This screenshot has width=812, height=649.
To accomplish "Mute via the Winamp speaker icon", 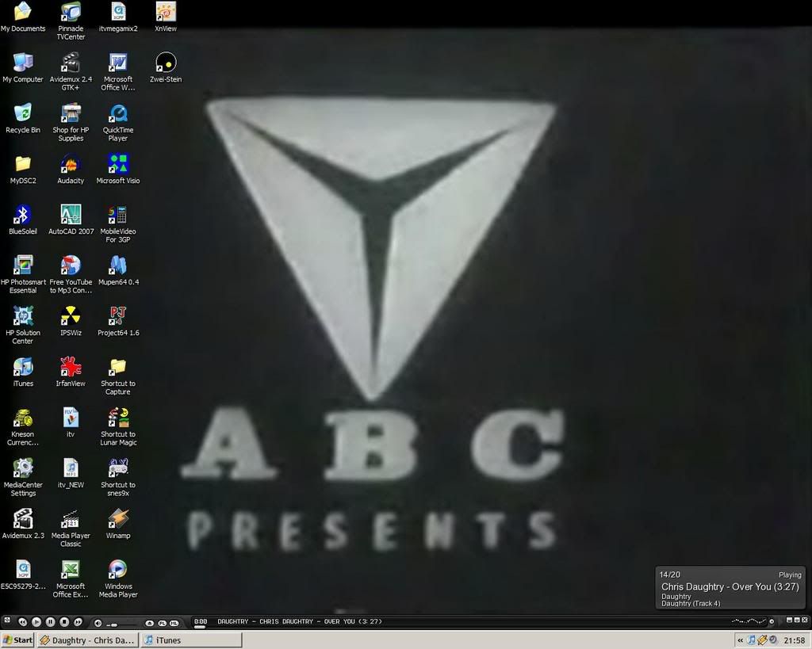I will coord(98,622).
